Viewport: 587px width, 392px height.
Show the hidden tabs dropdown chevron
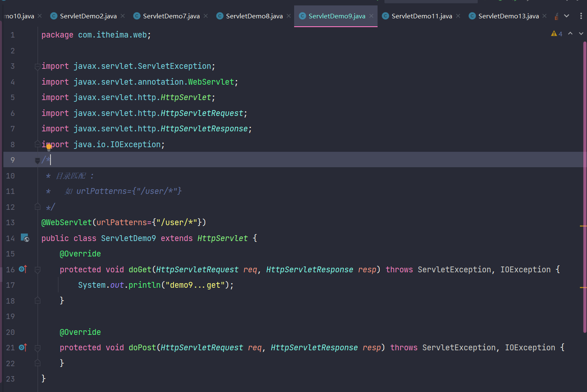[567, 16]
